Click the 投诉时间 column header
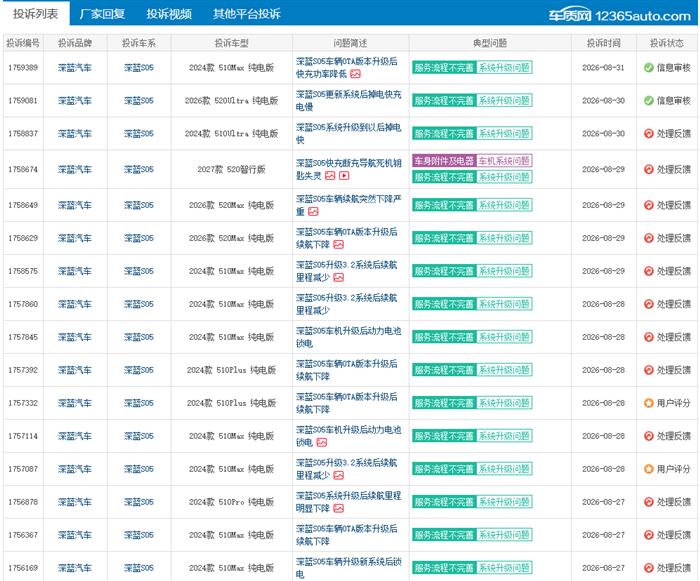700x581 pixels. click(604, 43)
